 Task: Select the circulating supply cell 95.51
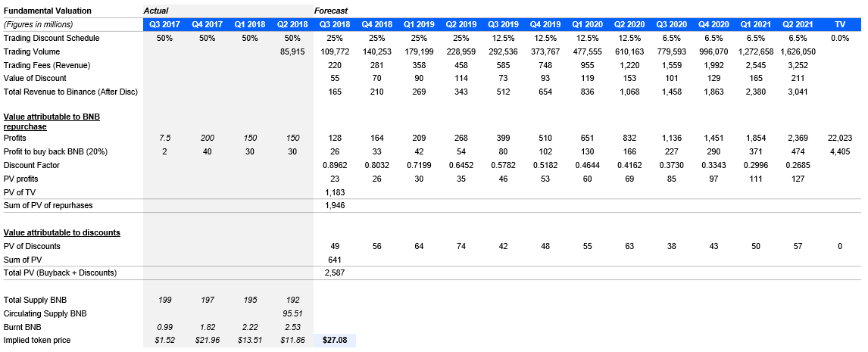pyautogui.click(x=292, y=313)
